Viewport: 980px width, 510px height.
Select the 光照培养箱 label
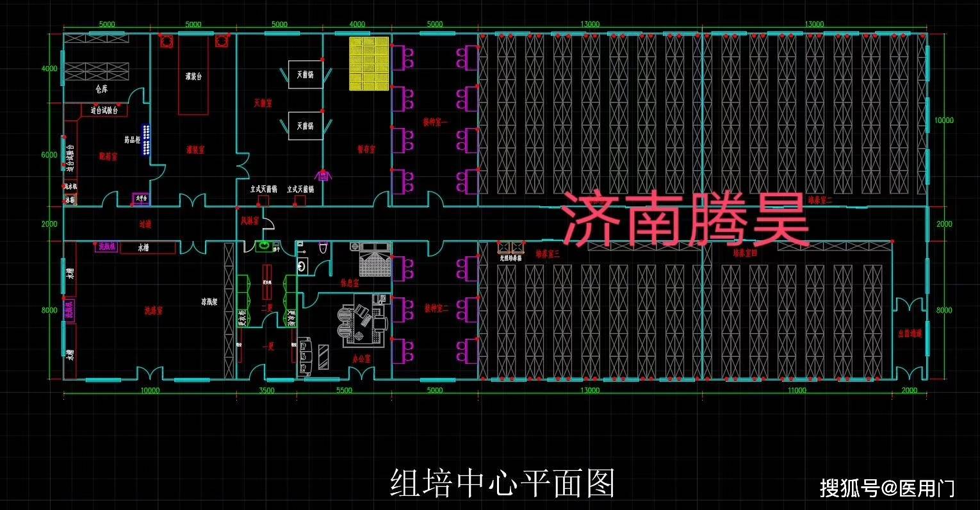coord(510,258)
